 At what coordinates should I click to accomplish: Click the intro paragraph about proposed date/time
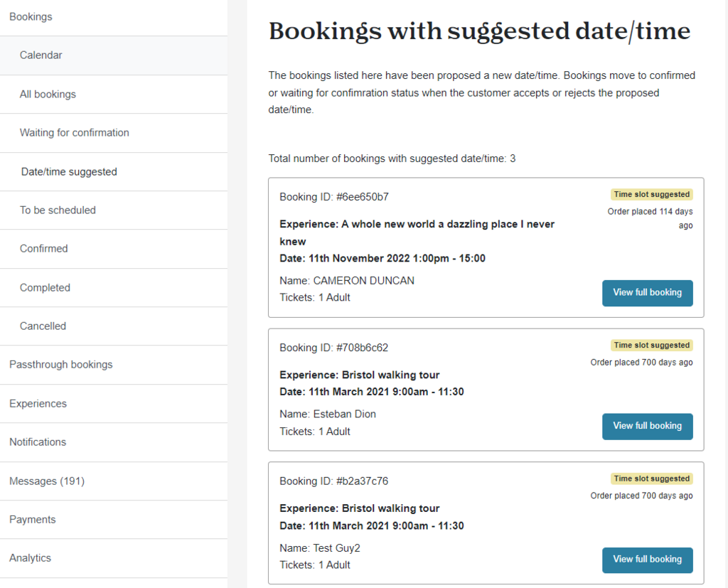point(482,93)
